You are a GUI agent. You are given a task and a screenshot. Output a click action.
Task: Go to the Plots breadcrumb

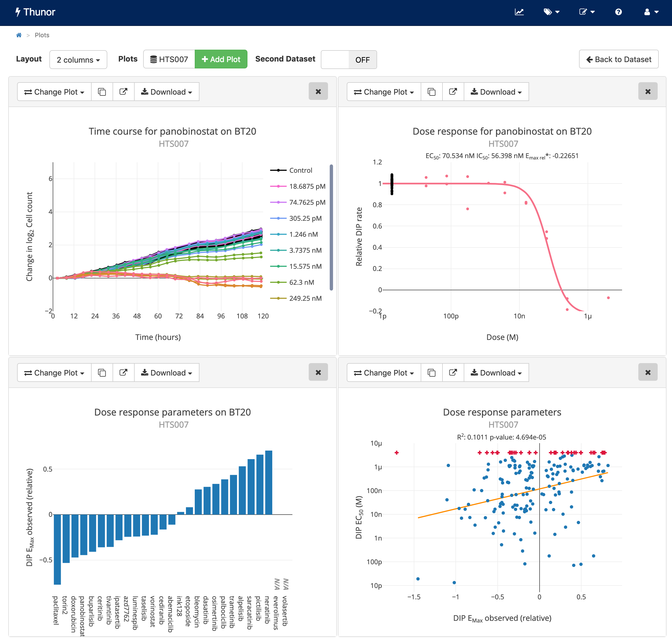point(42,35)
